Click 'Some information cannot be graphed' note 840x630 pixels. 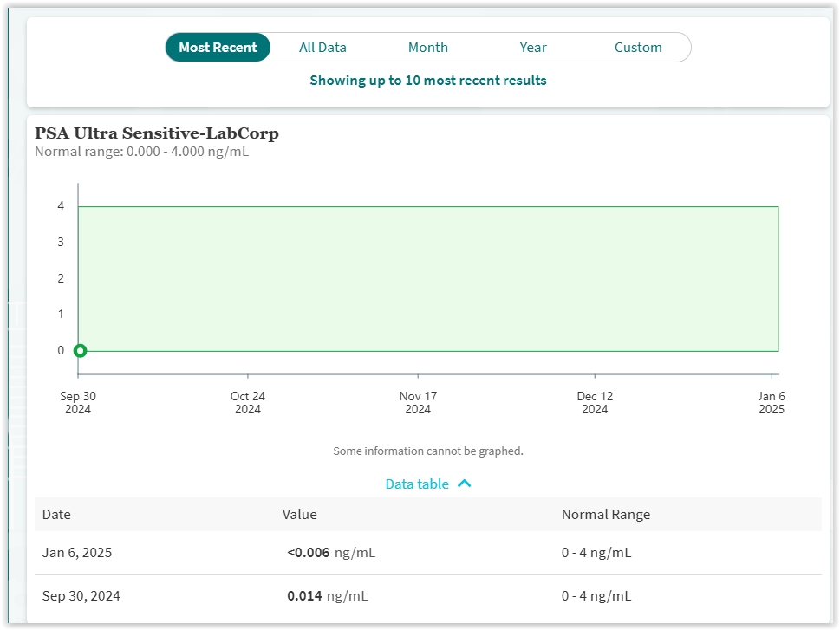point(428,451)
